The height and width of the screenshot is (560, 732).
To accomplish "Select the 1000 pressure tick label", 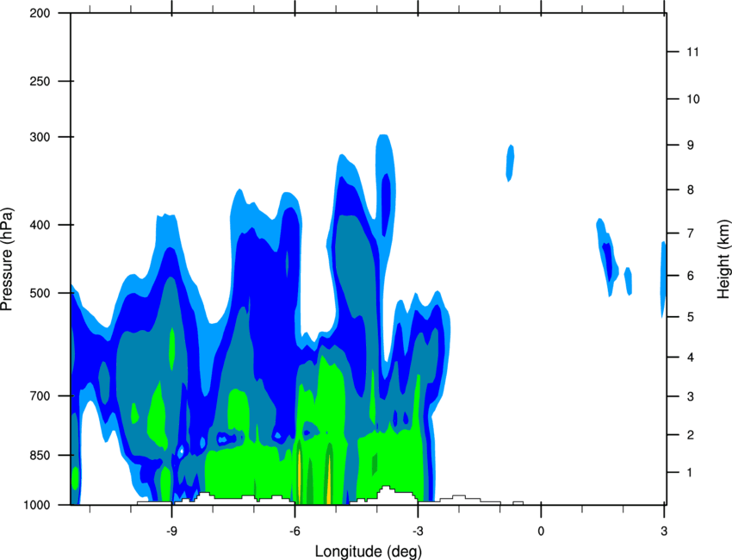I will tap(37, 505).
